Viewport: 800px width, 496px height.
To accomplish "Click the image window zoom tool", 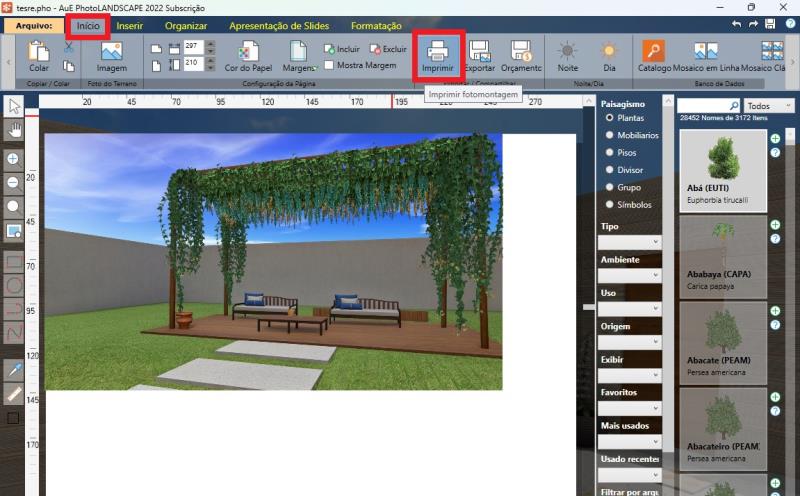I will 14,231.
